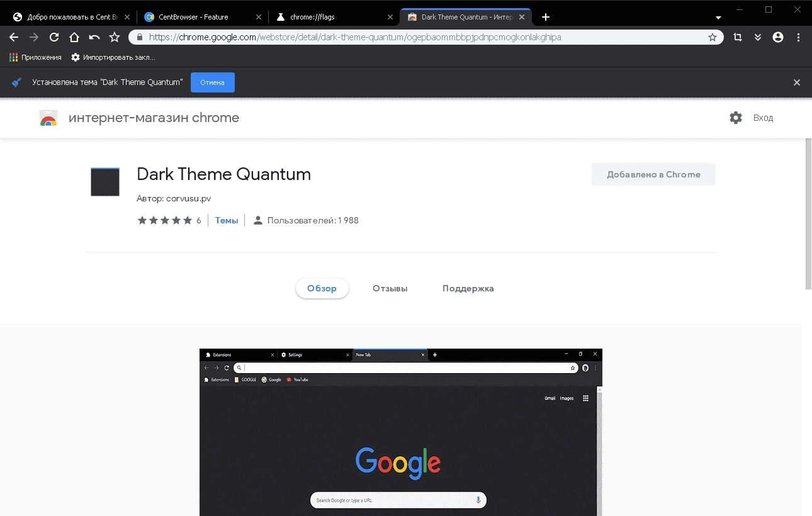
Task: Open the tab list dropdown arrow
Action: tap(719, 18)
